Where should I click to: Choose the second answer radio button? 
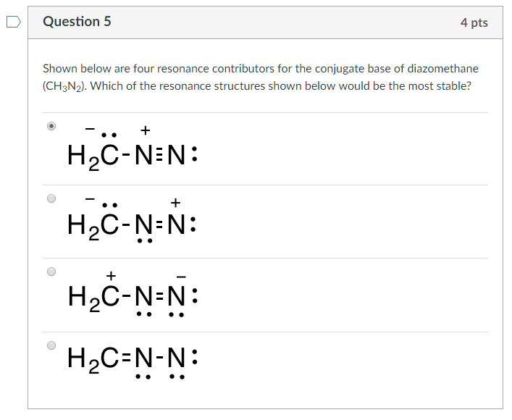51,198
